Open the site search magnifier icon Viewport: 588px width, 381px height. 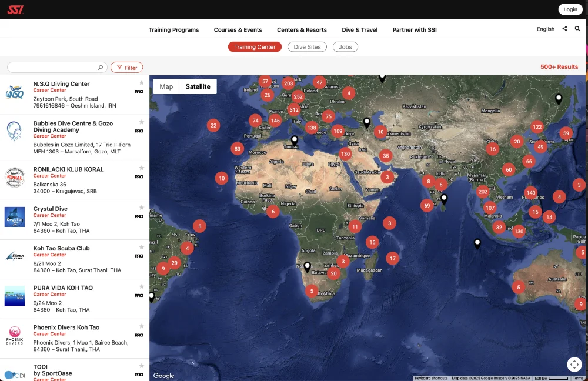pyautogui.click(x=577, y=28)
